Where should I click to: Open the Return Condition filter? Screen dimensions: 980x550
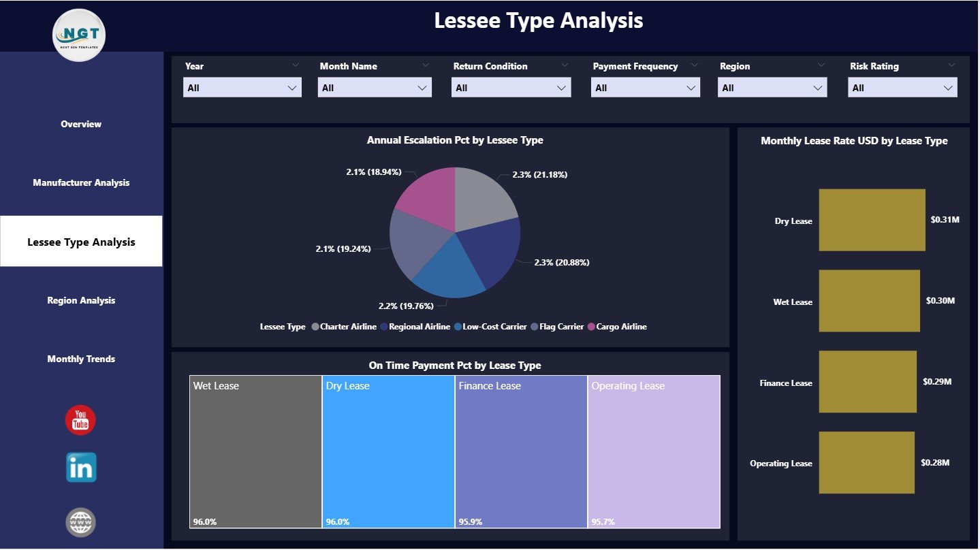click(x=562, y=87)
